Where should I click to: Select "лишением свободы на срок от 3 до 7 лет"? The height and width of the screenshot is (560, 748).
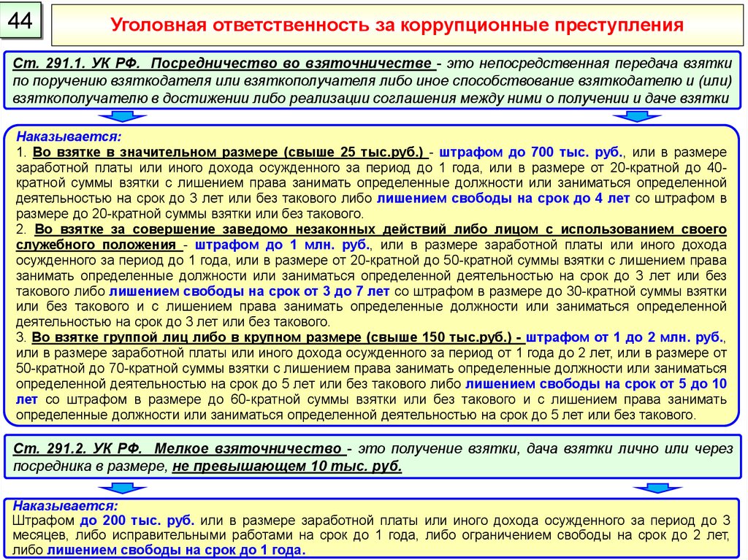[249, 291]
